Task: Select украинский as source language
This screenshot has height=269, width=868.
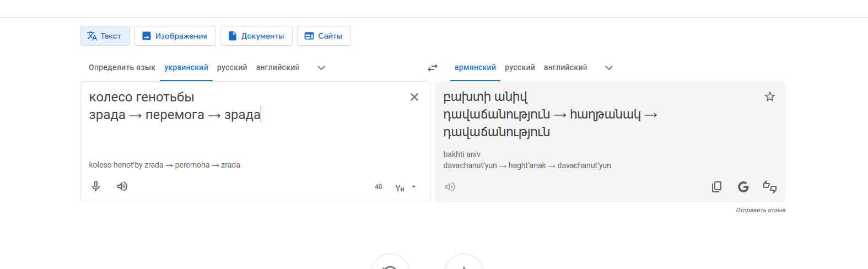Action: [186, 67]
